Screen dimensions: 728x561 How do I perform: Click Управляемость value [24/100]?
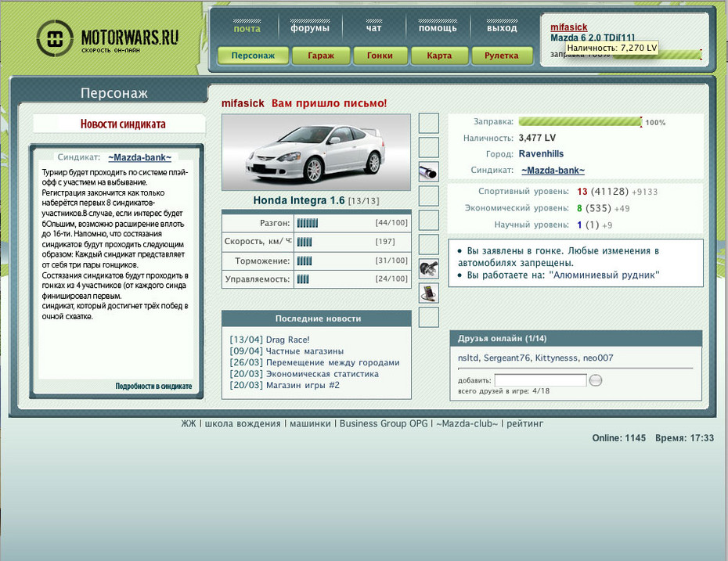(x=391, y=279)
